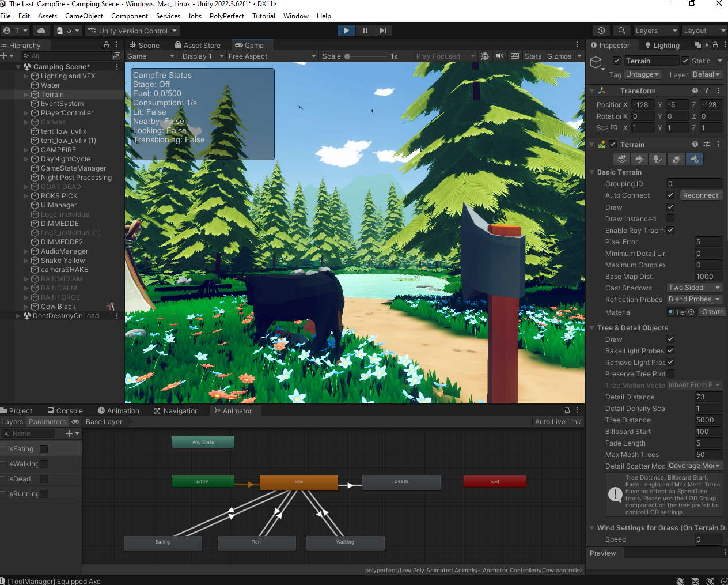The width and height of the screenshot is (728, 585).
Task: Open the PolyPerfect menu
Action: tap(227, 16)
